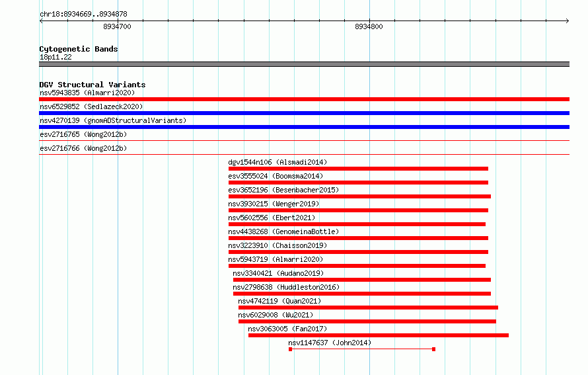
Task: Open nsv5602556 (Ebert2021) label
Action: coord(272,218)
